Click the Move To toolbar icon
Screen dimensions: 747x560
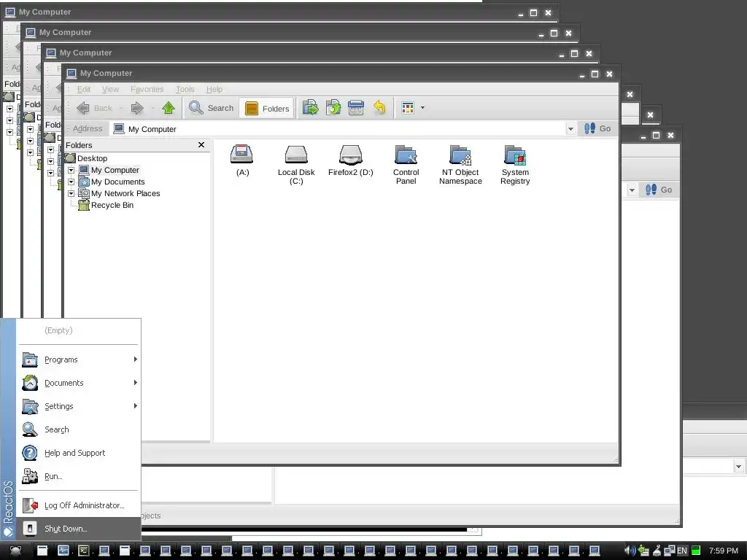[310, 108]
